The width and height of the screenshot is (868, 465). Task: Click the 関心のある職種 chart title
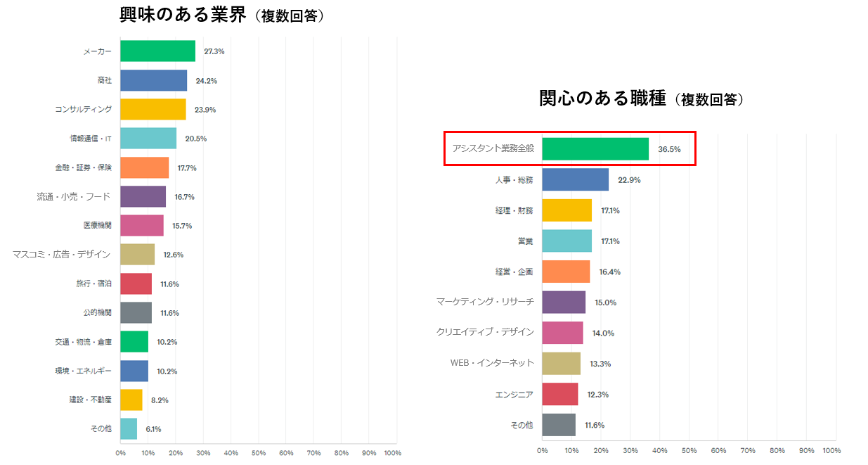pyautogui.click(x=602, y=98)
